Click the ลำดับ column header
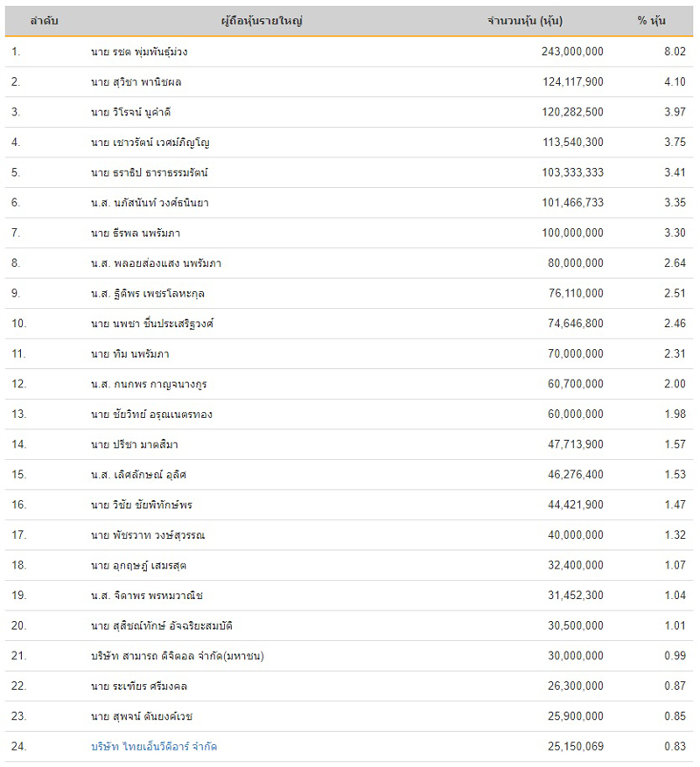The height and width of the screenshot is (767, 700). point(44,20)
